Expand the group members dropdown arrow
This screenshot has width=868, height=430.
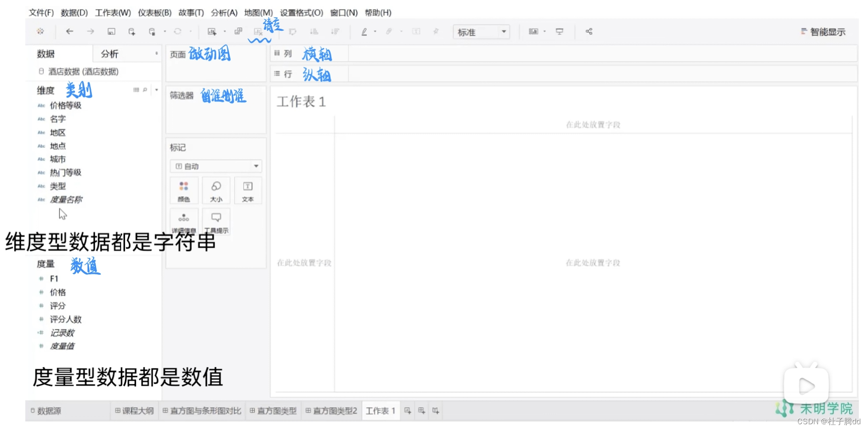401,31
